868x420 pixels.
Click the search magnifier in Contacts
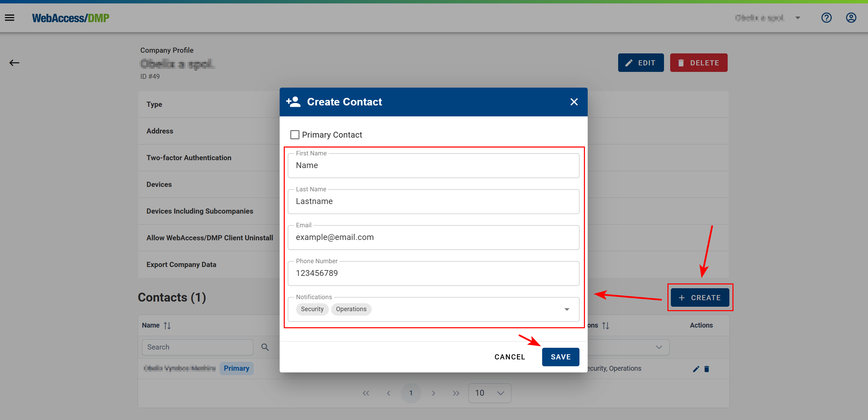click(x=265, y=347)
